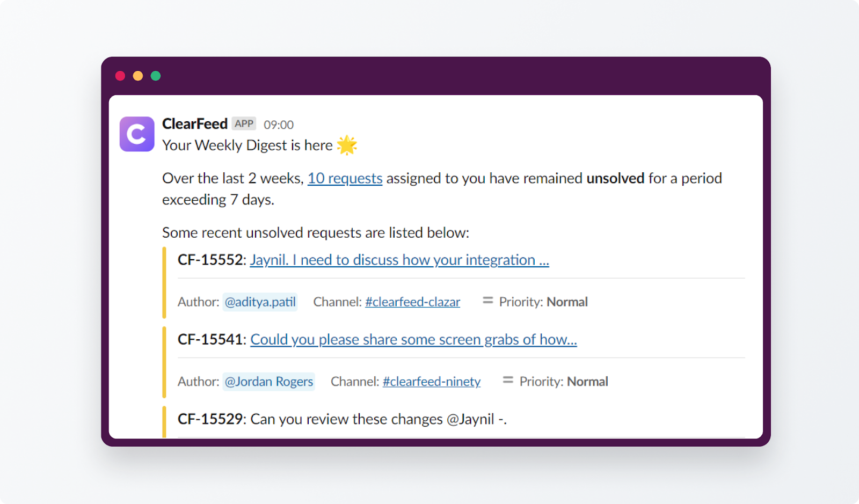Click the @aditya.patil author mention
This screenshot has height=504, width=859.
point(260,302)
